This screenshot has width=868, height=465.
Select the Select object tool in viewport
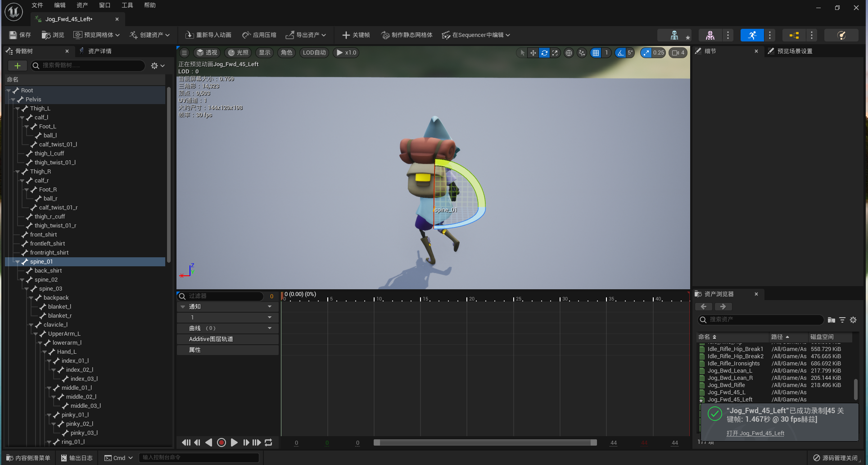[x=522, y=53]
